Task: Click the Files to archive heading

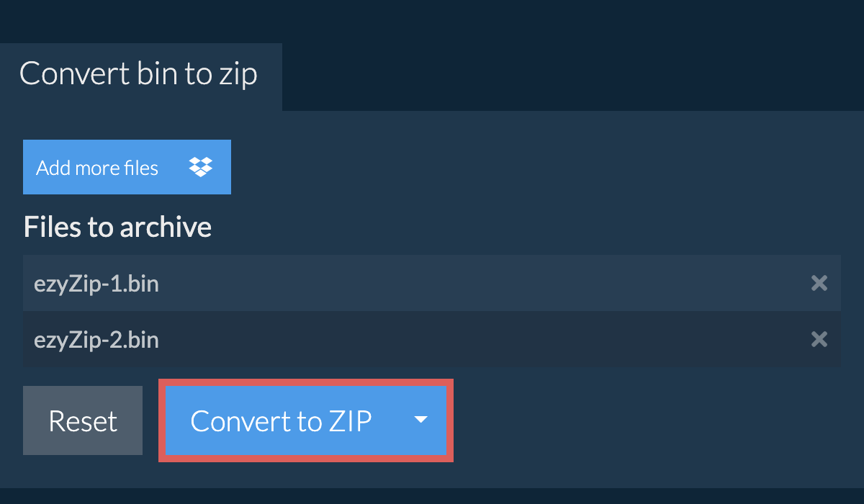Action: [x=118, y=227]
